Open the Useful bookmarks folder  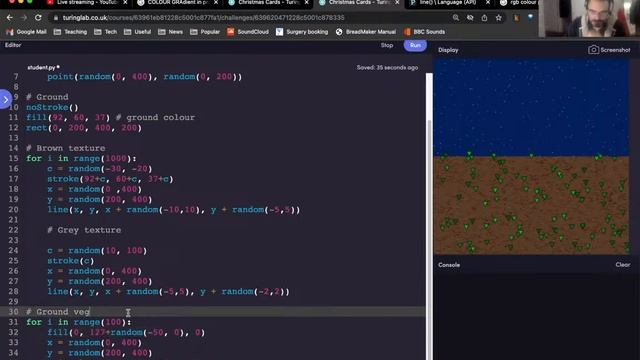[x=137, y=32]
